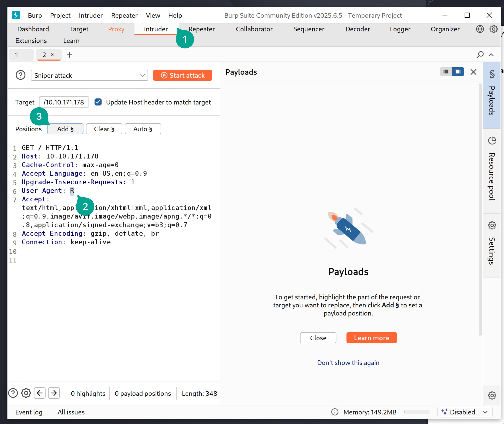Image resolution: width=504 pixels, height=424 pixels.
Task: Click the editor settings gear at bottom left
Action: (26, 393)
